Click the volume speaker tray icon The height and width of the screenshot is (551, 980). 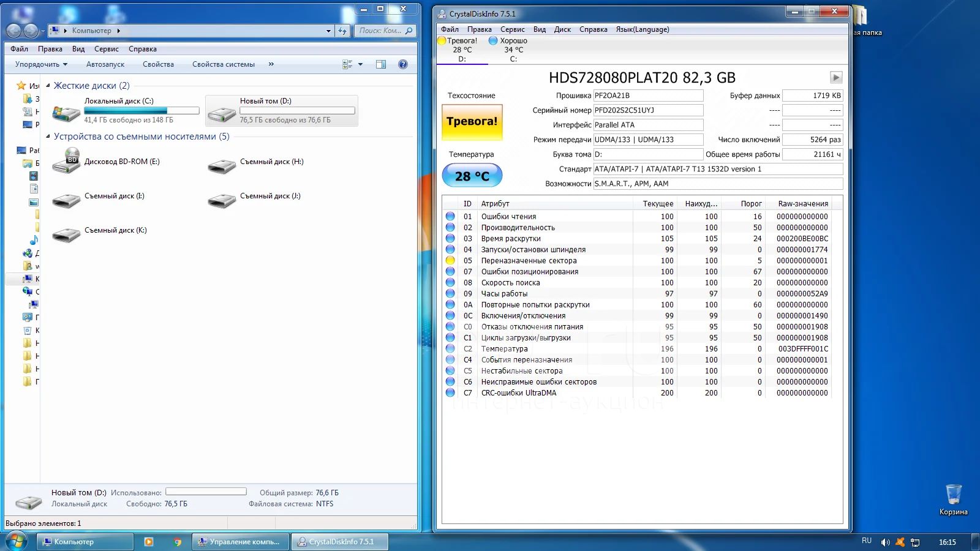[885, 542]
